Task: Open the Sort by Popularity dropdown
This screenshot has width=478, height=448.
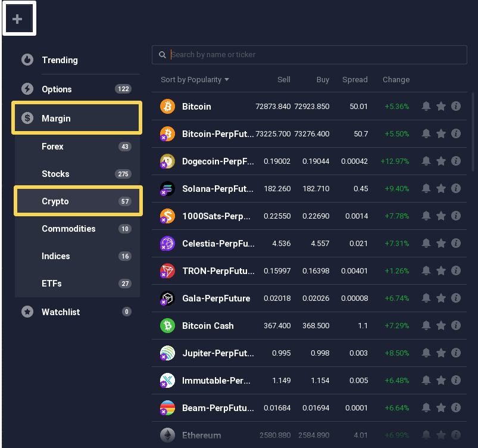Action: click(x=195, y=80)
